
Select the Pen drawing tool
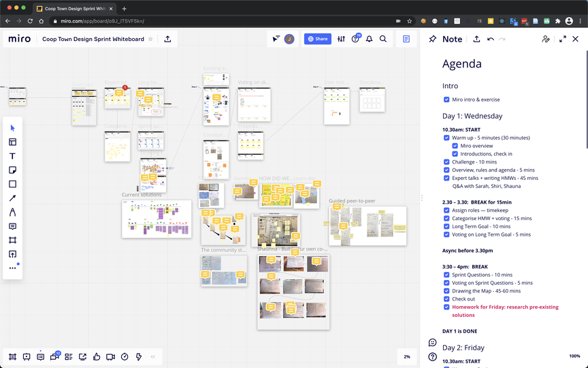[x=12, y=212]
